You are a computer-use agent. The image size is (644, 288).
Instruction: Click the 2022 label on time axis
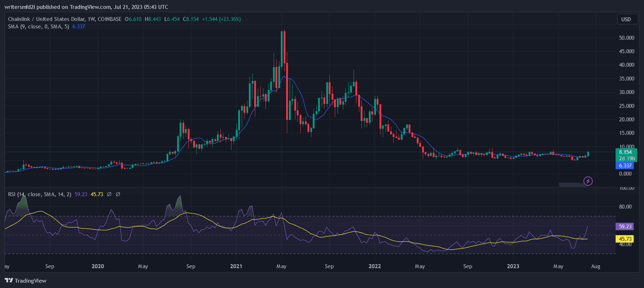click(x=375, y=266)
